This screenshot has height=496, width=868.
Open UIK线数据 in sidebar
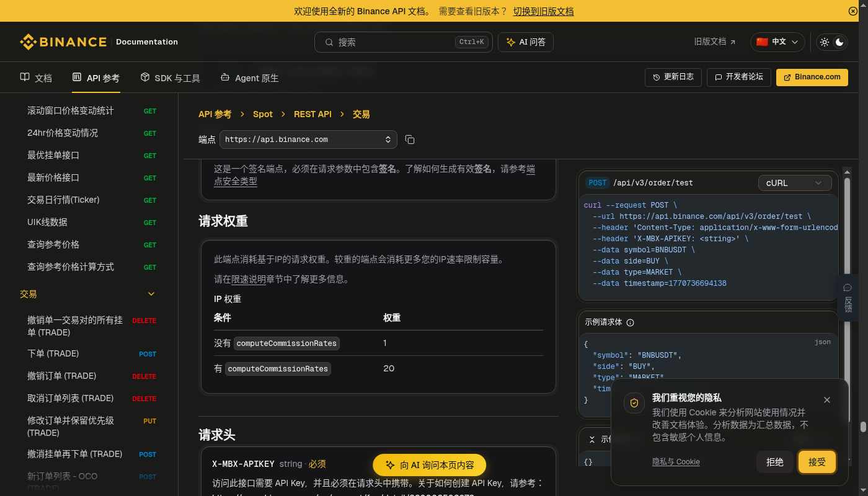(92, 222)
